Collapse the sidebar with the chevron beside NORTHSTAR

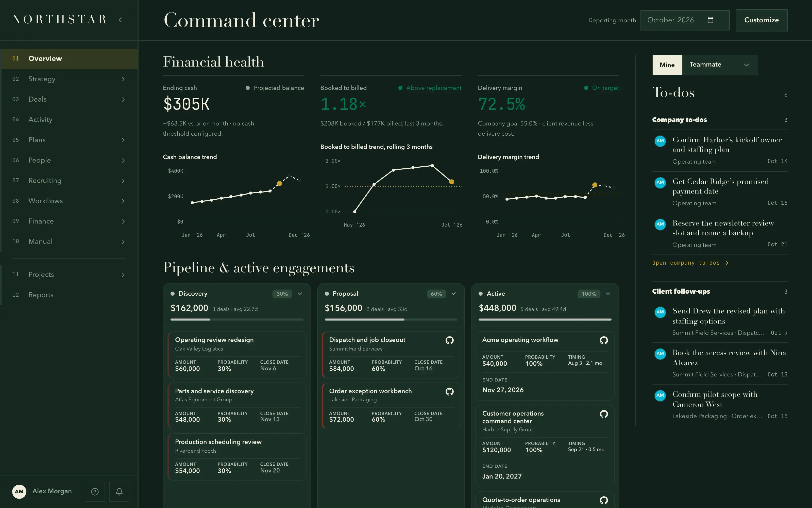click(121, 20)
